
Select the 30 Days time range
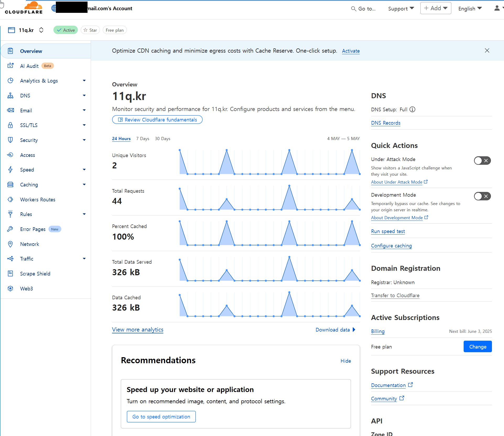tap(162, 139)
